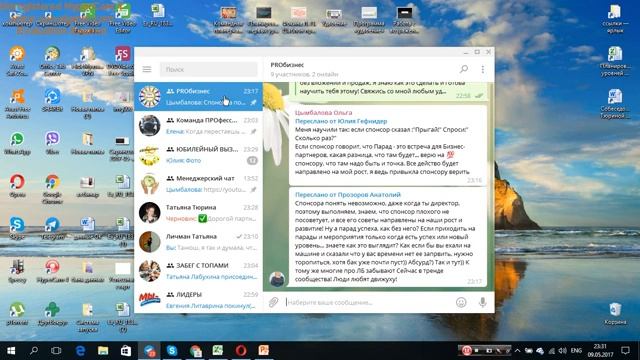
Task: Click the WhatsApp desktop icon
Action: (17, 143)
